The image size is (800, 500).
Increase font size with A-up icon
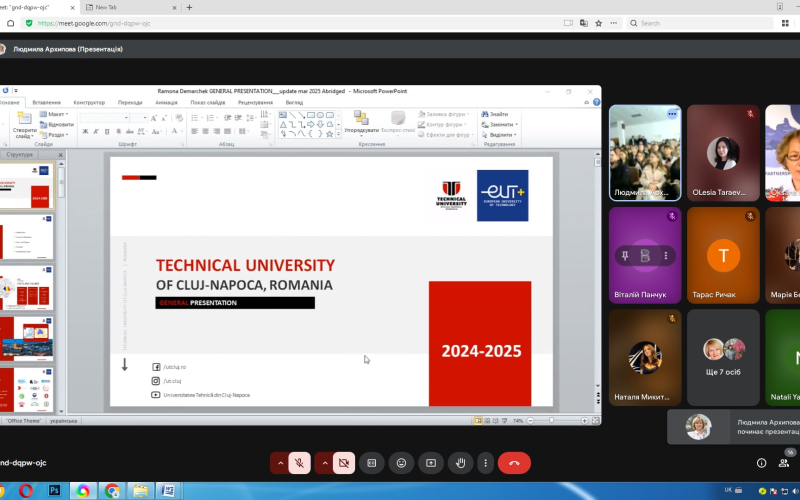[x=154, y=118]
